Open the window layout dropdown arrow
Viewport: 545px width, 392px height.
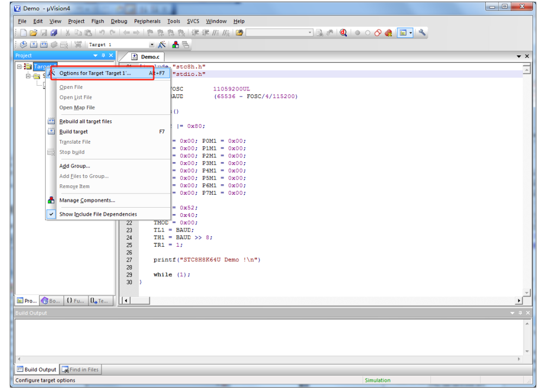410,33
